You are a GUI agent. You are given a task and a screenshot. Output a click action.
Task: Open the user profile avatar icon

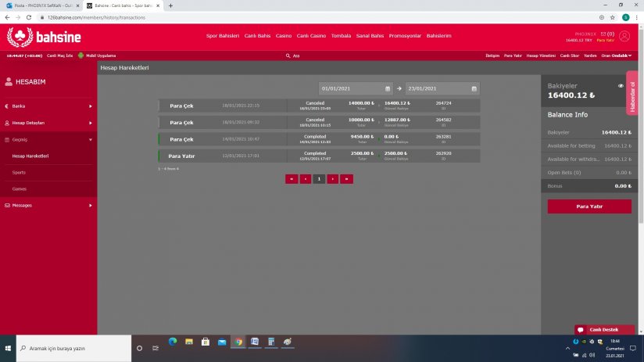coord(624,36)
